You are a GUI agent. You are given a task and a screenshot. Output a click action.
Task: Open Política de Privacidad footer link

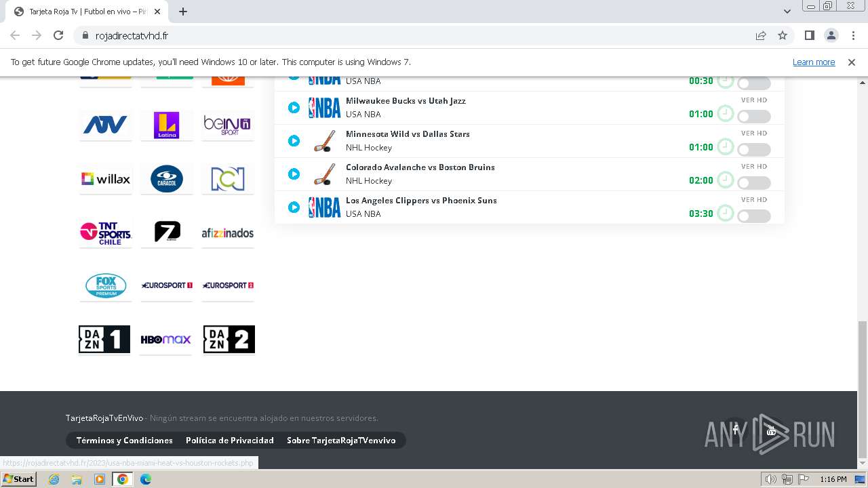(x=230, y=441)
